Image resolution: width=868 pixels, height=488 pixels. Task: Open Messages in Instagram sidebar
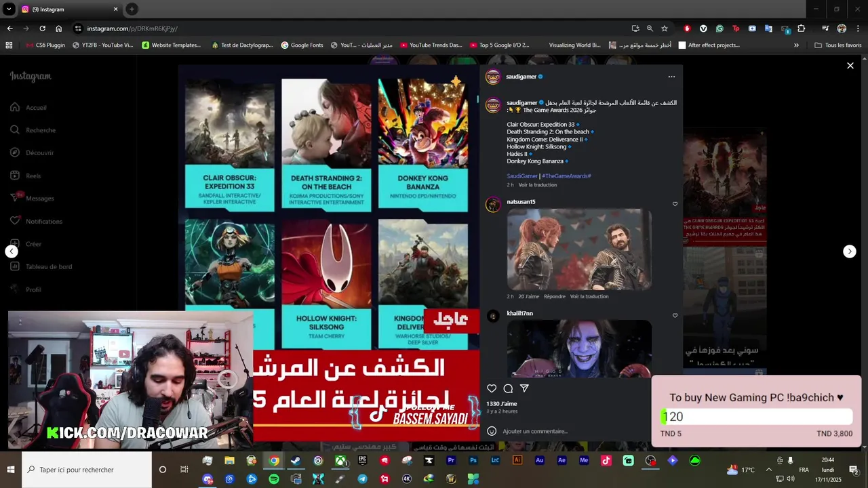tap(32, 198)
